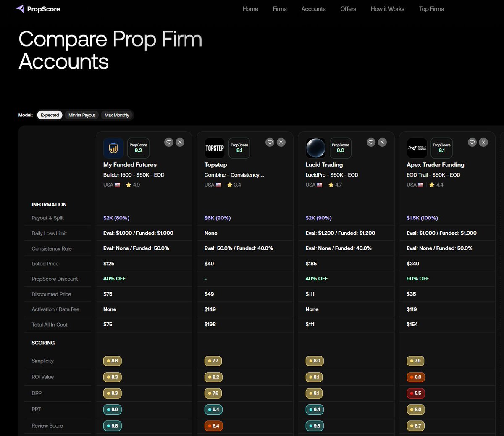Favorite the Lucid Trading account

[x=371, y=142]
